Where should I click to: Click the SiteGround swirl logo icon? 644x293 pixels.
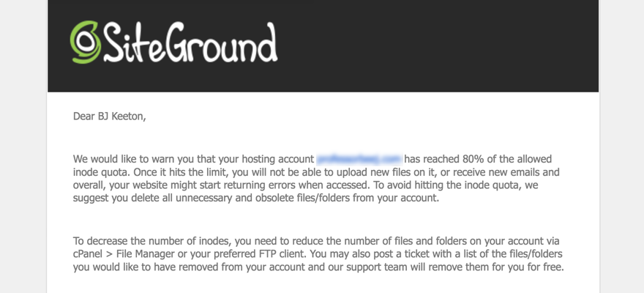point(84,42)
